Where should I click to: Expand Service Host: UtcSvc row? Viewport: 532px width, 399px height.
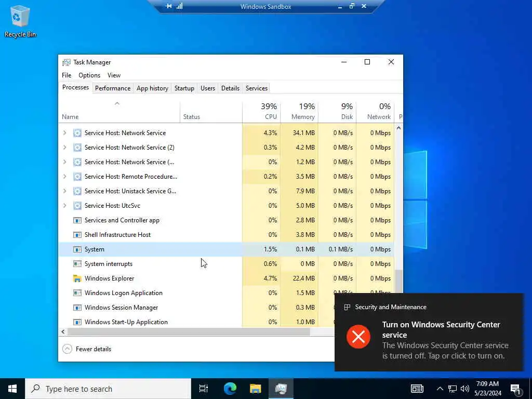pyautogui.click(x=64, y=206)
